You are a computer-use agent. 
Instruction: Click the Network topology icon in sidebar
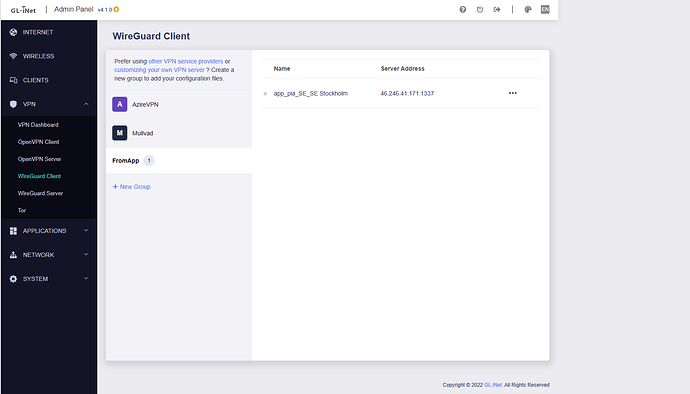pyautogui.click(x=13, y=254)
